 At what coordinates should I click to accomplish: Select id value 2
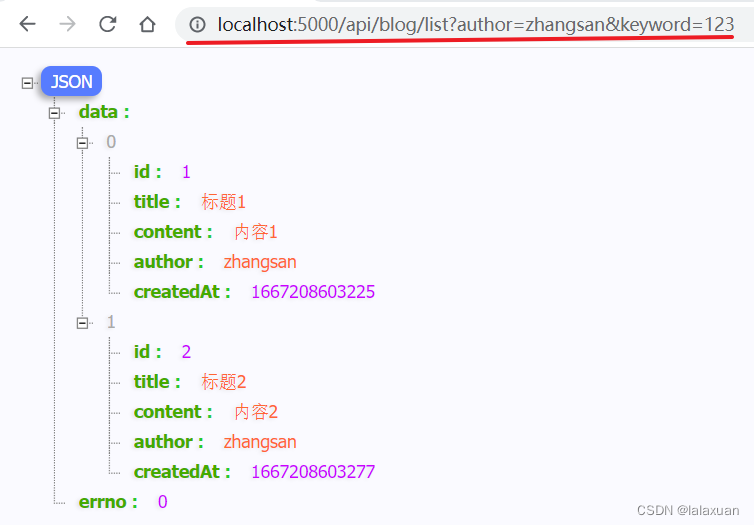(x=186, y=352)
